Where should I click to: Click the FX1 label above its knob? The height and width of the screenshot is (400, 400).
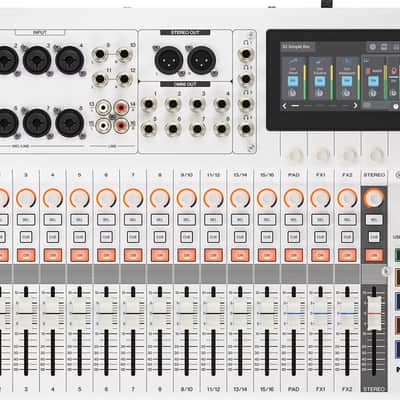tap(320, 175)
